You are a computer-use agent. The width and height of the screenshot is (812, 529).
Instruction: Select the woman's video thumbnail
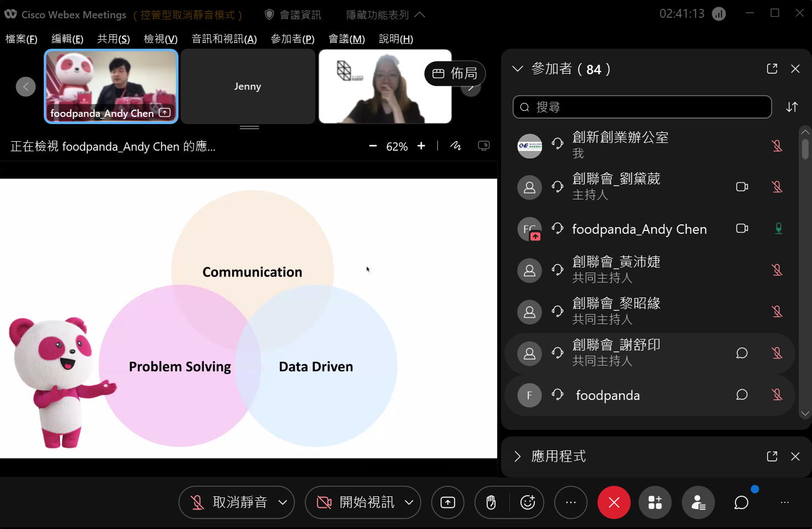[x=385, y=86]
